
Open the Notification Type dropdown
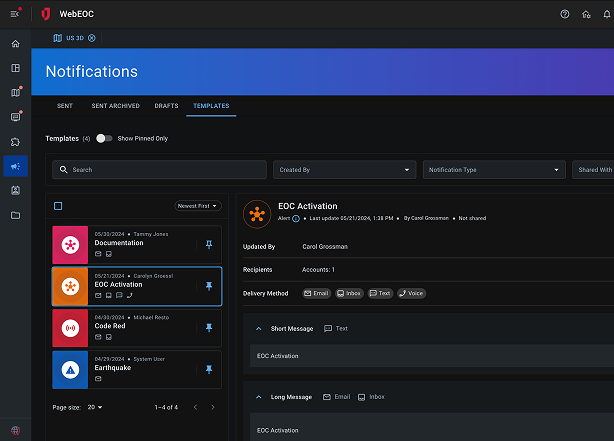coord(494,170)
